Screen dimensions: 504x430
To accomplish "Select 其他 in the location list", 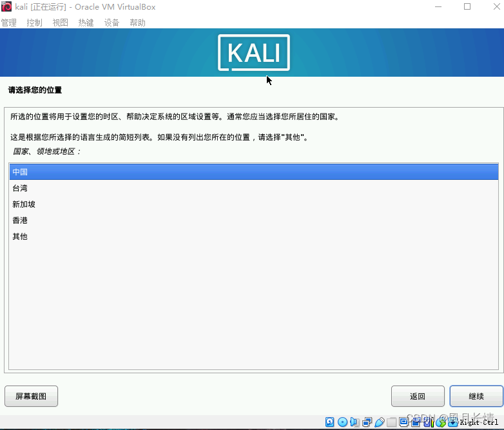I will [x=254, y=237].
